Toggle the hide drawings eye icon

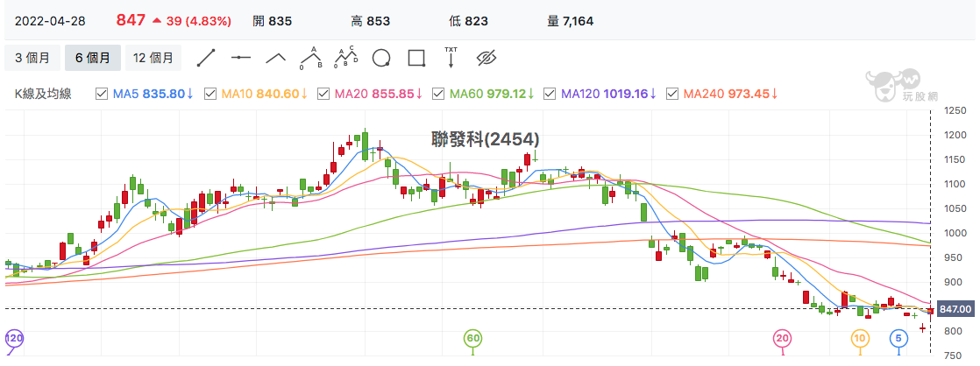(486, 58)
